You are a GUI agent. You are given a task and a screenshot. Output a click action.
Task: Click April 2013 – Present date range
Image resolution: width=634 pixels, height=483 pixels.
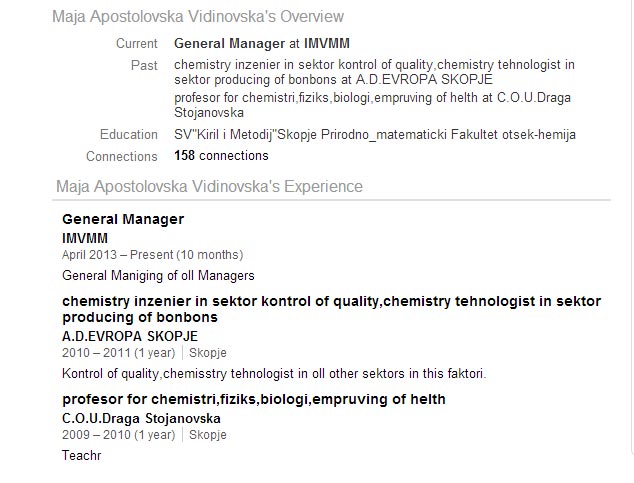point(152,255)
